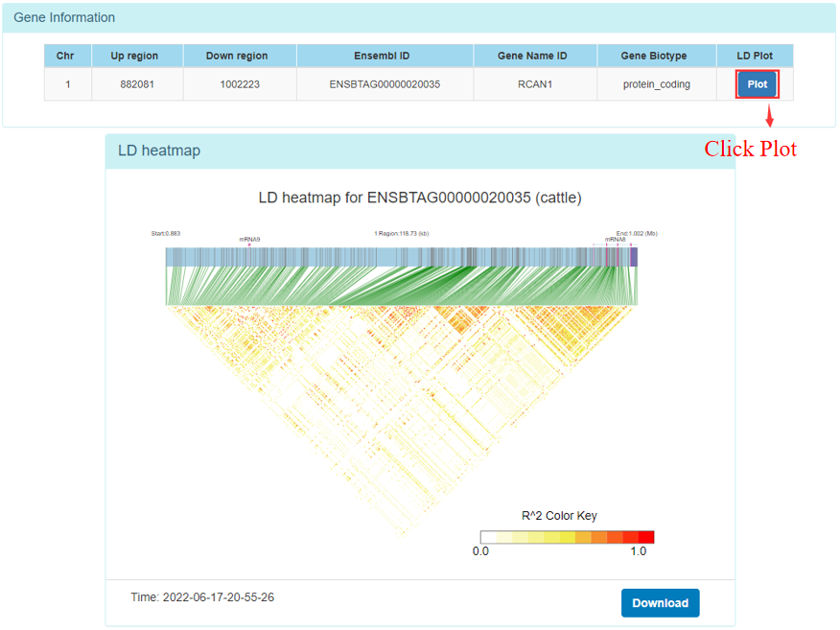Click the Gene Biotype column header
The height and width of the screenshot is (630, 840).
click(x=656, y=56)
